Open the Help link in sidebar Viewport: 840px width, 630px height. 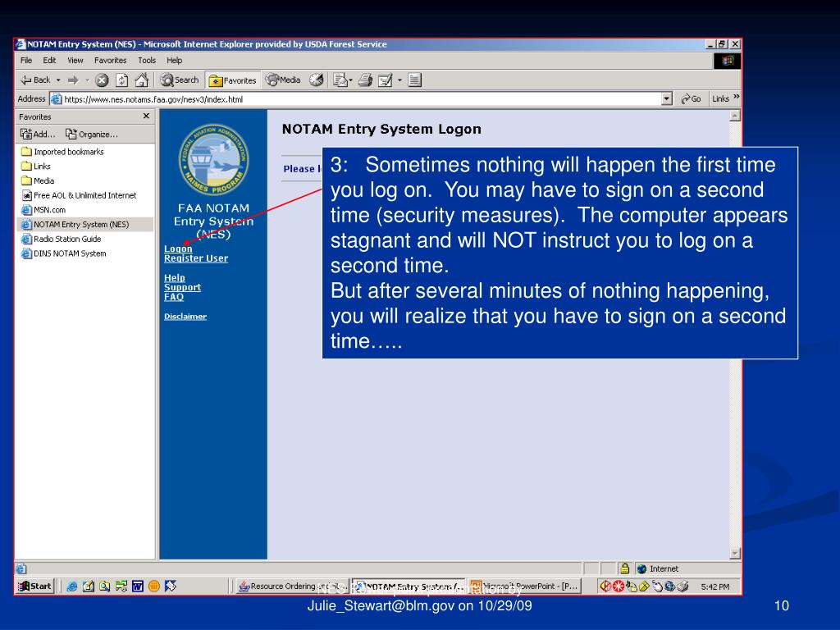coord(175,277)
